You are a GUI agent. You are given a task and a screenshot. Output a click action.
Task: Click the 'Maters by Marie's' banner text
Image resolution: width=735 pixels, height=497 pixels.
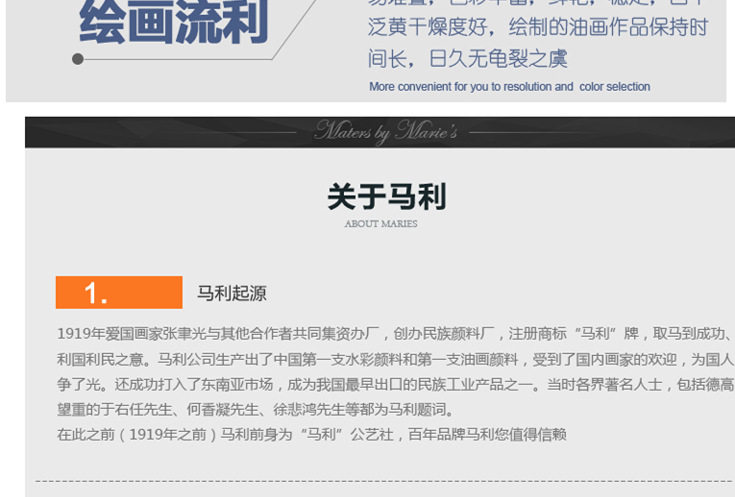click(x=386, y=131)
